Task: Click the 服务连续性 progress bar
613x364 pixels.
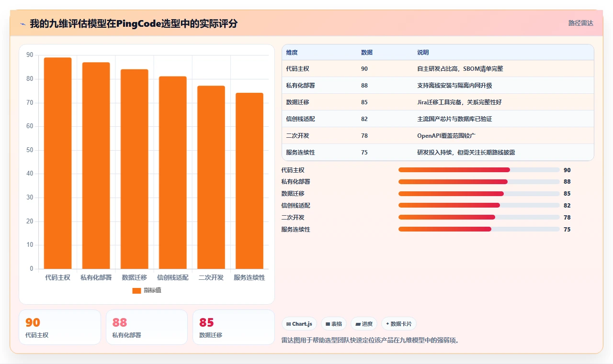Action: click(479, 229)
